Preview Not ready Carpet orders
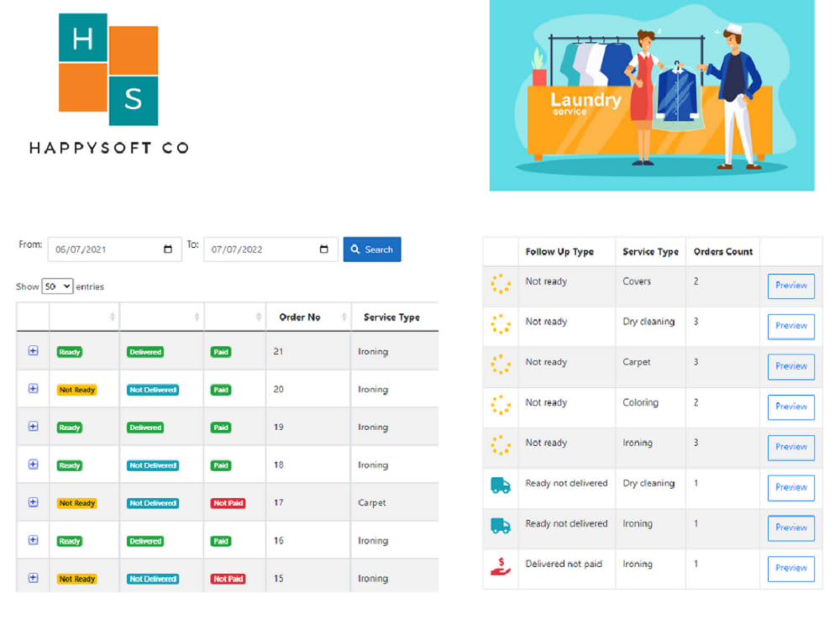 (x=790, y=366)
